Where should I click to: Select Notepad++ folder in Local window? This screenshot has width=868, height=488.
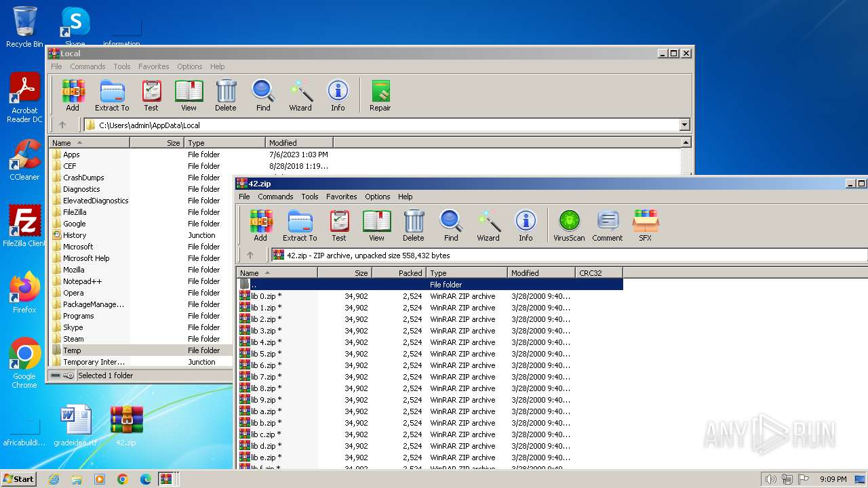click(141, 281)
